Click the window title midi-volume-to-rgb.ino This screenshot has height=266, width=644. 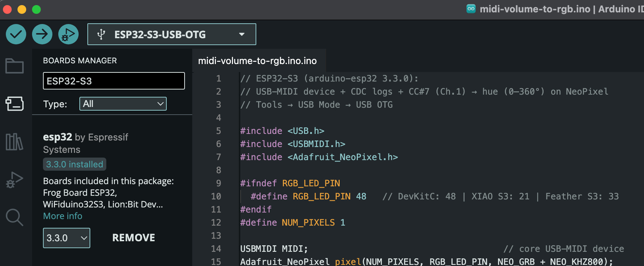pyautogui.click(x=535, y=9)
